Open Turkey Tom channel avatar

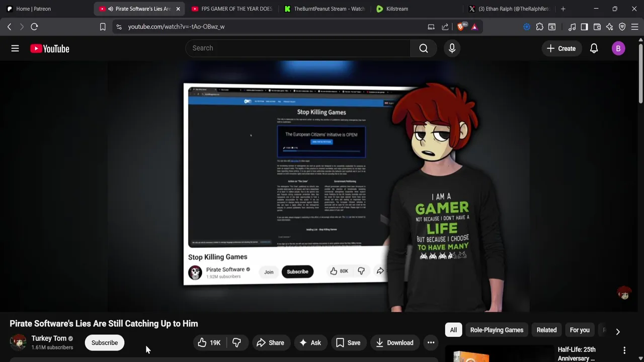click(18, 342)
